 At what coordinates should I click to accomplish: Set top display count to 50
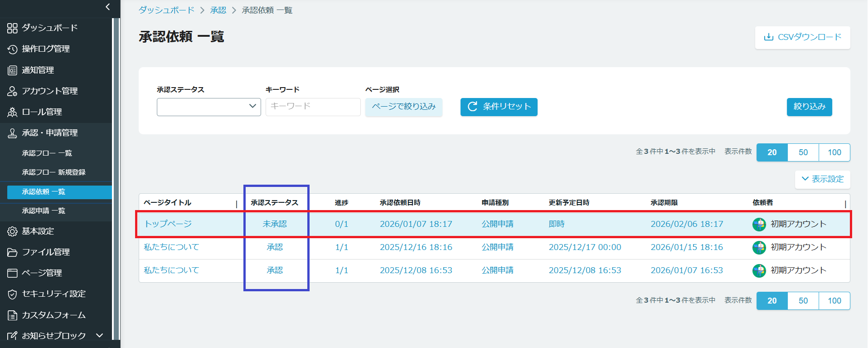(x=803, y=152)
